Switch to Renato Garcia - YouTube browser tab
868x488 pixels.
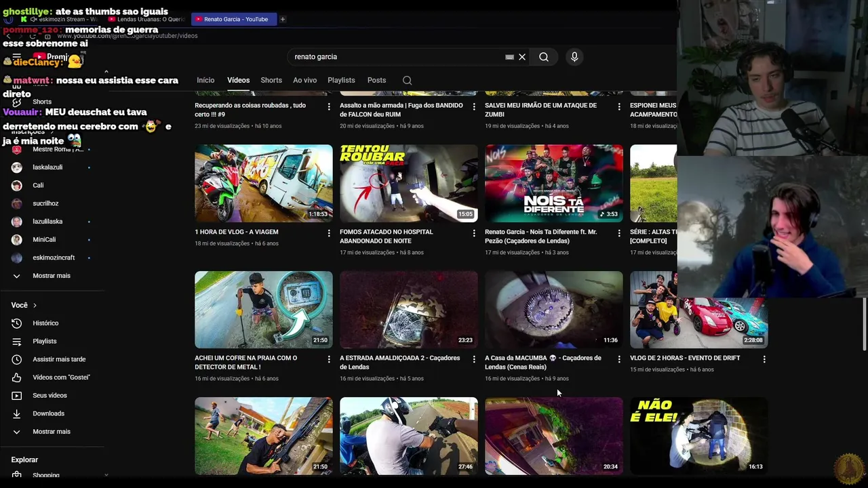[233, 19]
